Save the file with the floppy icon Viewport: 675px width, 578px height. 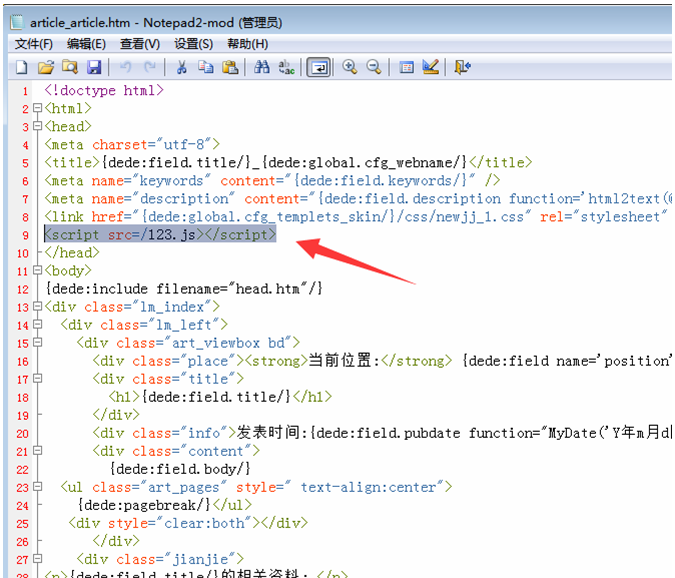[x=94, y=67]
